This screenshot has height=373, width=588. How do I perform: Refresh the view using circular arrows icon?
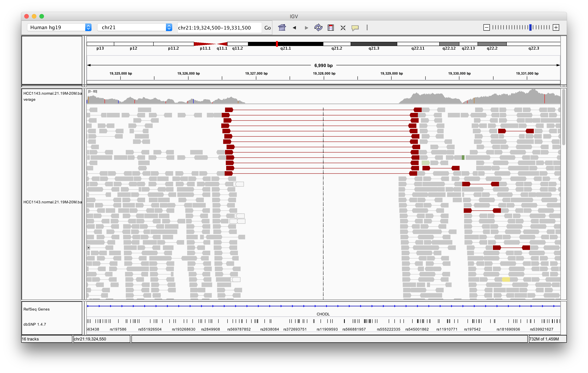[x=318, y=28]
